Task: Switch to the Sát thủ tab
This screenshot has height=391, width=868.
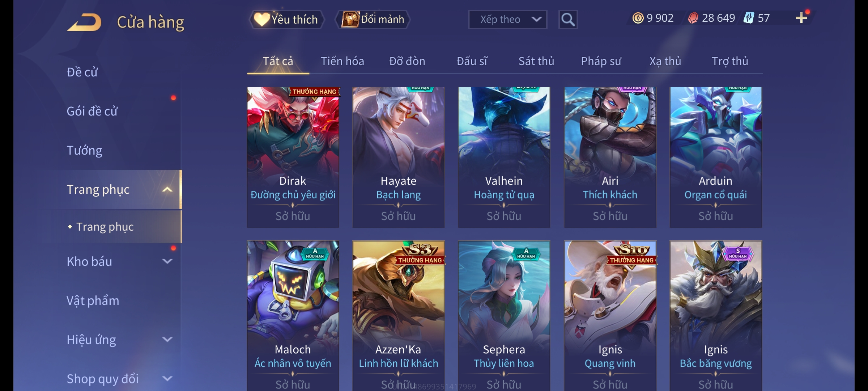Action: [536, 61]
